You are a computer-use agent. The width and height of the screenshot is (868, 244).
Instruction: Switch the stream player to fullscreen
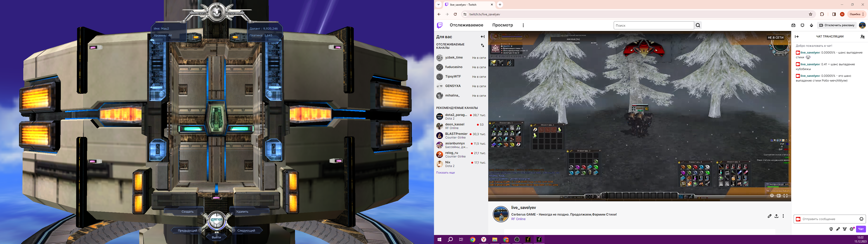click(x=785, y=195)
